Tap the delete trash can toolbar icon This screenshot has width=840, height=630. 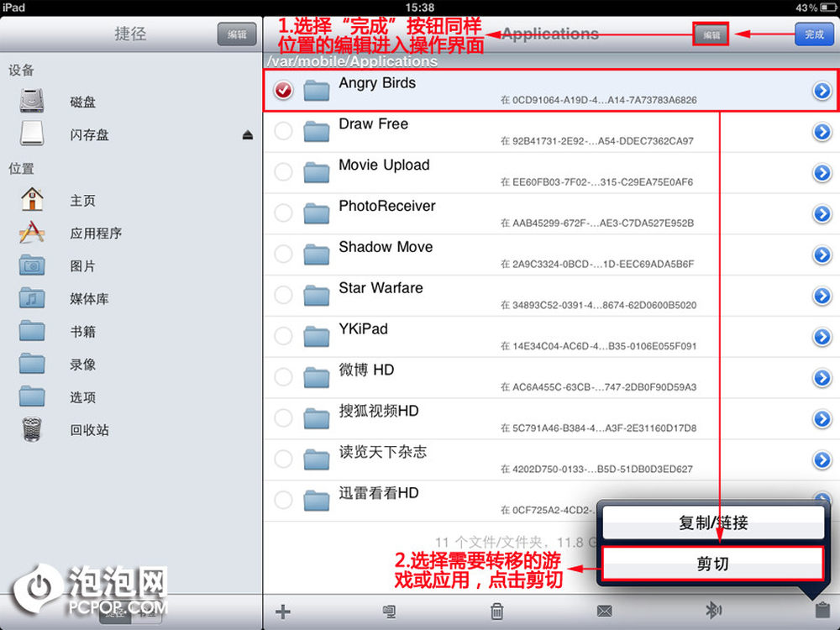(496, 612)
